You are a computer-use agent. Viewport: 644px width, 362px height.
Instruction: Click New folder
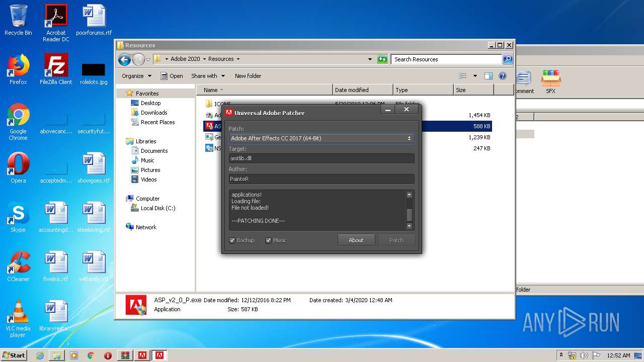248,76
